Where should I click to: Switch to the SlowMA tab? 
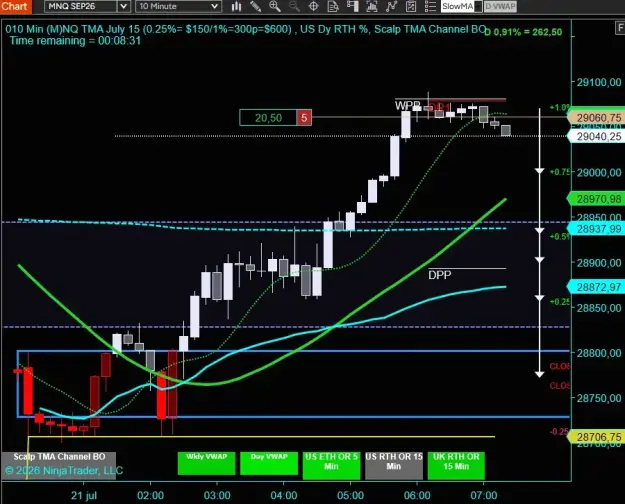tap(458, 6)
